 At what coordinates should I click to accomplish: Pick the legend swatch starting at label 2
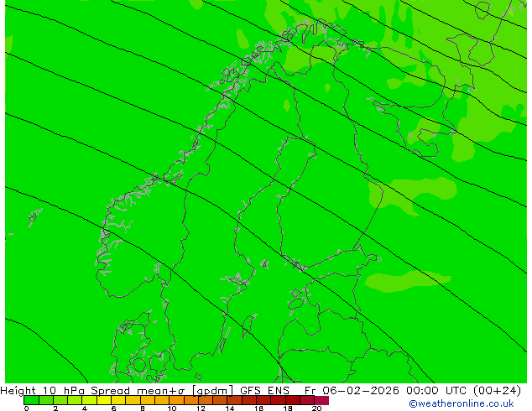coord(60,400)
